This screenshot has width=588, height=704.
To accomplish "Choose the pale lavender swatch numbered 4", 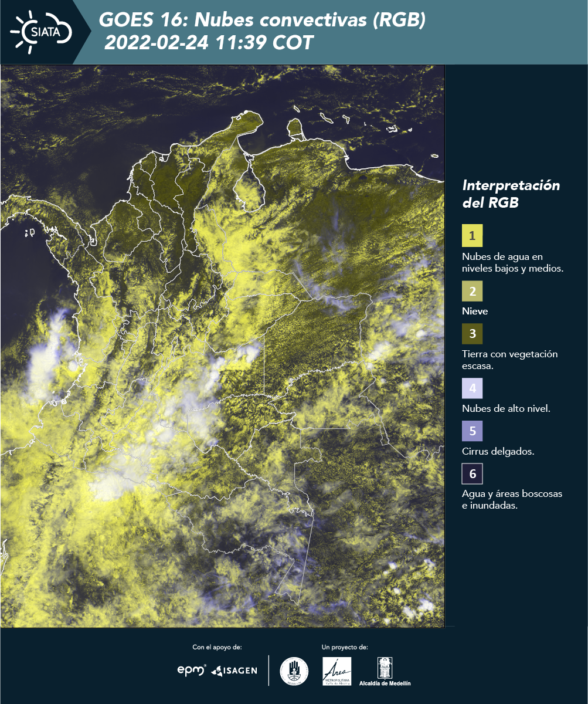I will pyautogui.click(x=472, y=388).
